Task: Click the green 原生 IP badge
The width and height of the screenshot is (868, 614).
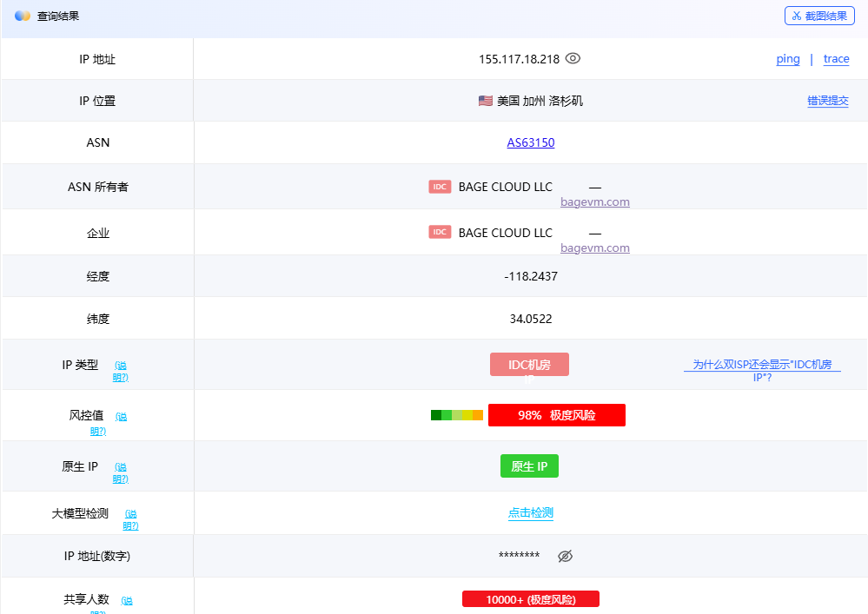Action: click(x=529, y=466)
